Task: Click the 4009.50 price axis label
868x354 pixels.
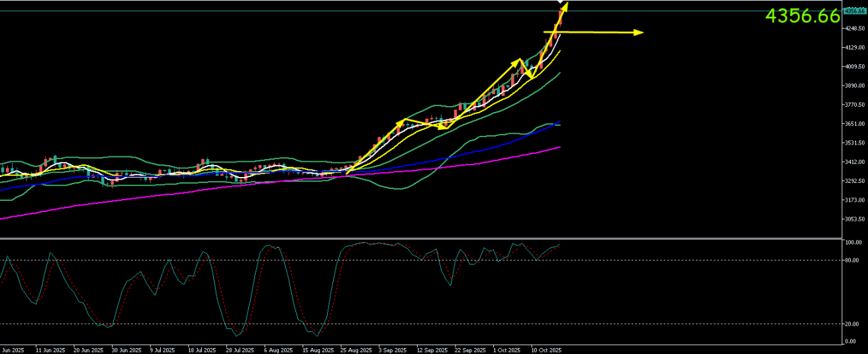Action: pyautogui.click(x=855, y=66)
